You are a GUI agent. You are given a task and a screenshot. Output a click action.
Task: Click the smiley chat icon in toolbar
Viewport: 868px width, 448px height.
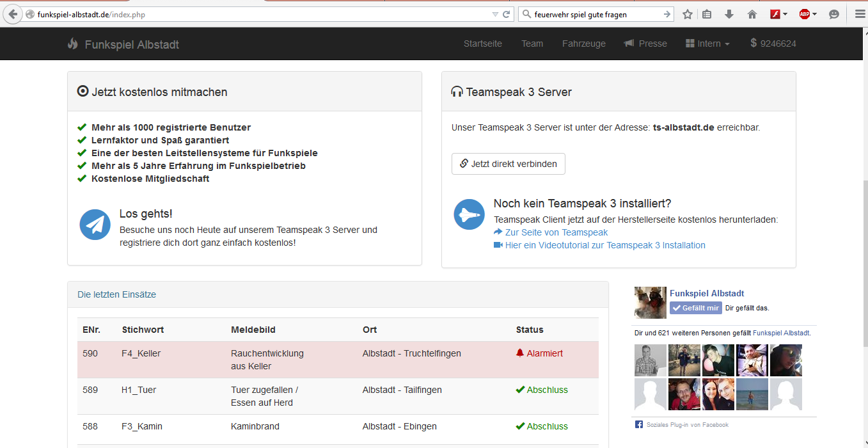point(834,14)
